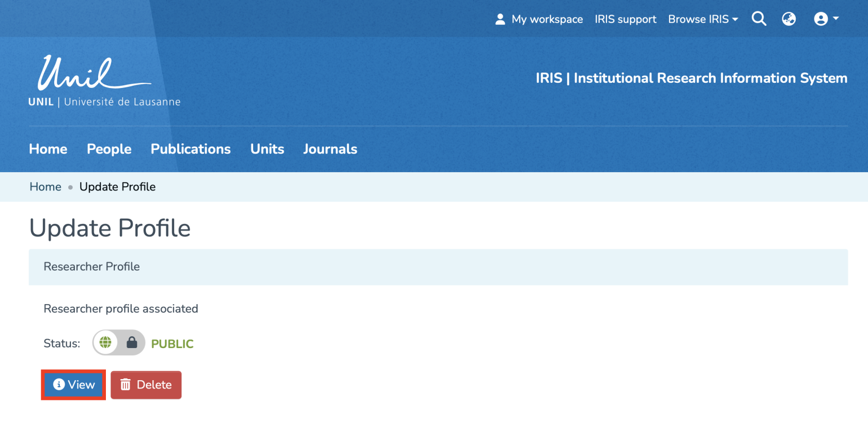Image resolution: width=868 pixels, height=436 pixels.
Task: Delete the researcher profile
Action: pyautogui.click(x=146, y=385)
